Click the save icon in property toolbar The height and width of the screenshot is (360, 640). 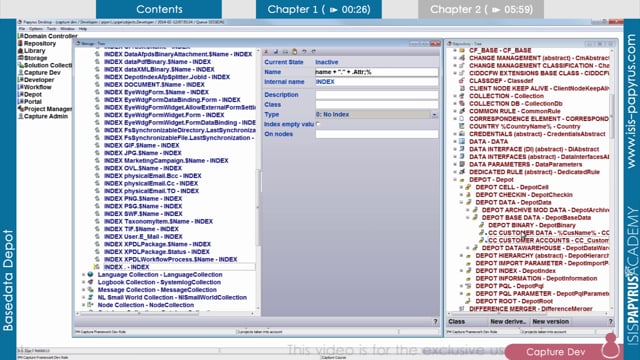[276, 52]
